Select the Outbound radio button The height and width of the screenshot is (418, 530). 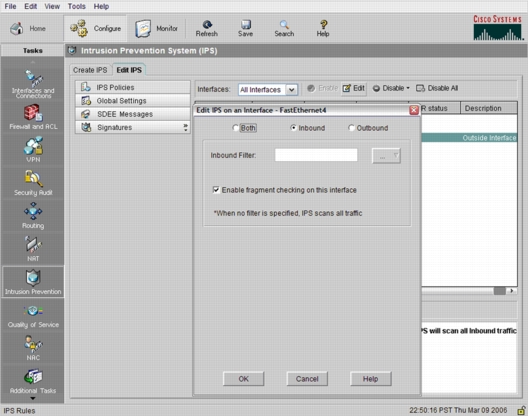351,128
